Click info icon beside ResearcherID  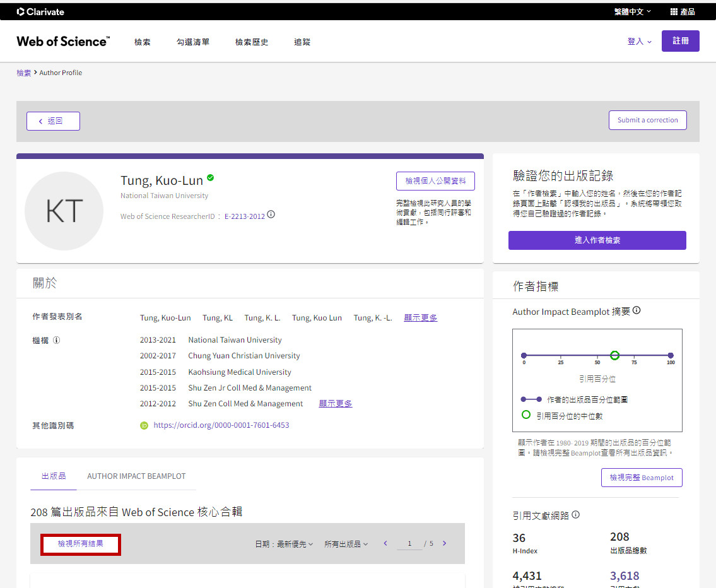(x=271, y=215)
